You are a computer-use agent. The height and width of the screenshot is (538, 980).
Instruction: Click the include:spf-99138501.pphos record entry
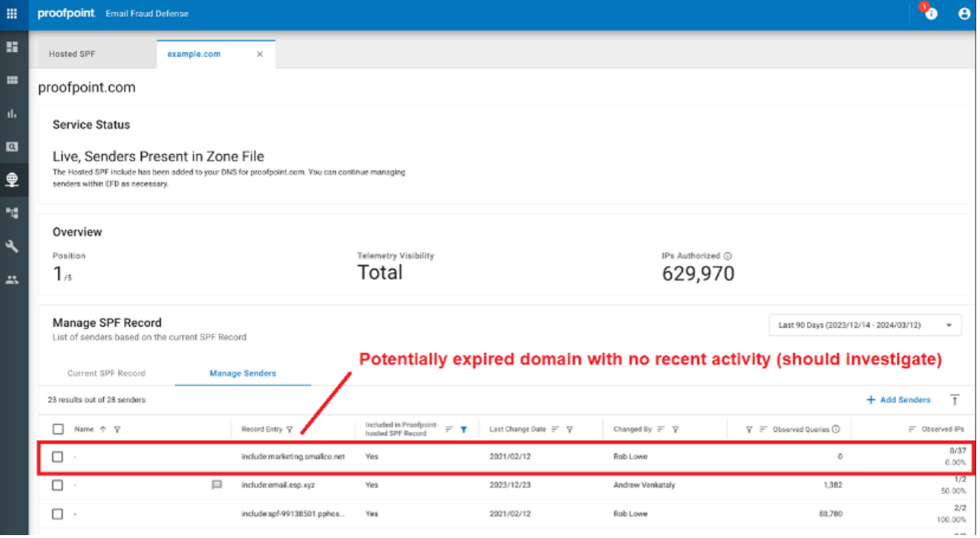tap(293, 513)
